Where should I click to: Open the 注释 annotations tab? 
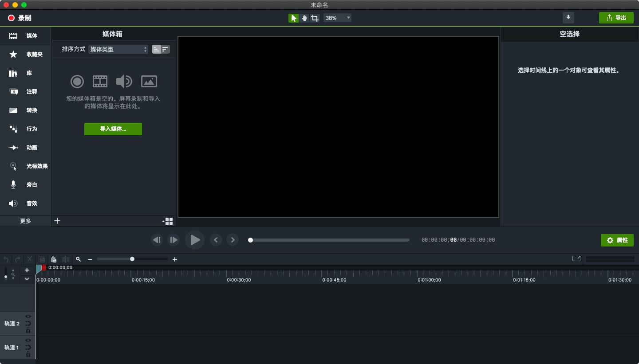tap(25, 92)
